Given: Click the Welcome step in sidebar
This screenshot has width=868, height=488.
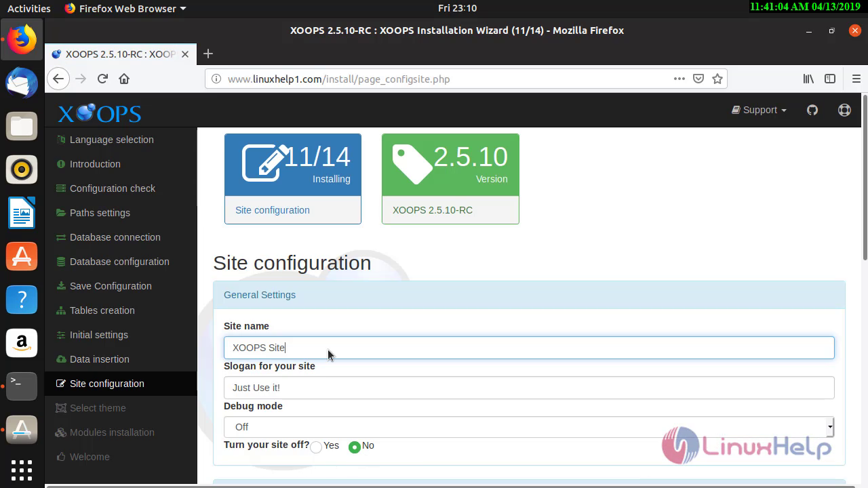Looking at the screenshot, I should [x=90, y=457].
